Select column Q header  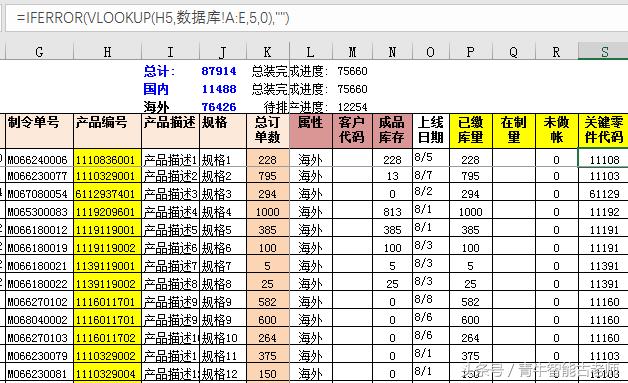(513, 52)
